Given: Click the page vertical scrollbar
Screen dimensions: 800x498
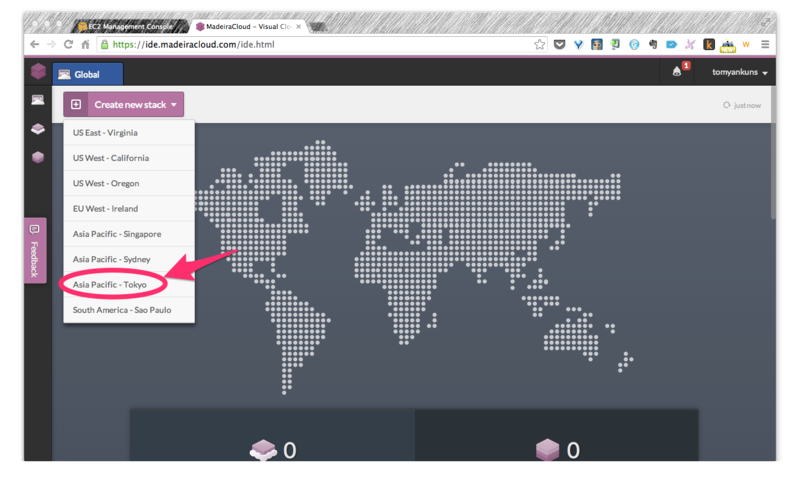Looking at the screenshot, I should pos(773,153).
